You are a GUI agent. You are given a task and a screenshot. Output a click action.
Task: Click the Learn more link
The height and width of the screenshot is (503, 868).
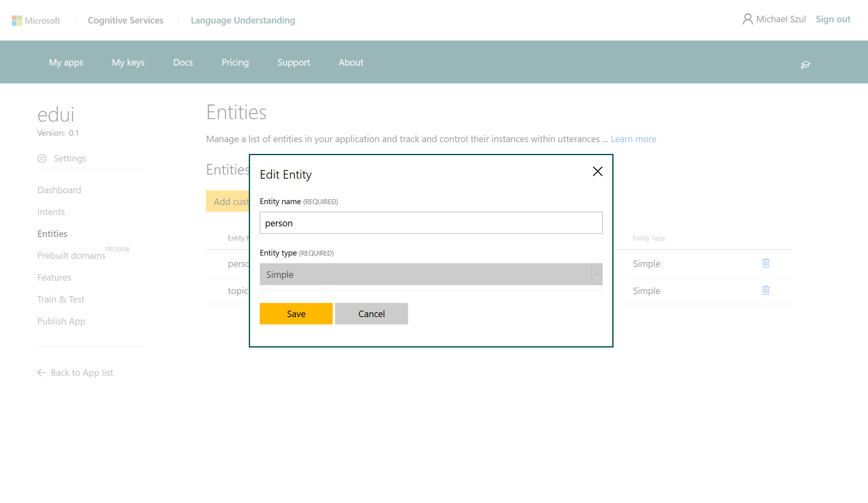coord(633,139)
